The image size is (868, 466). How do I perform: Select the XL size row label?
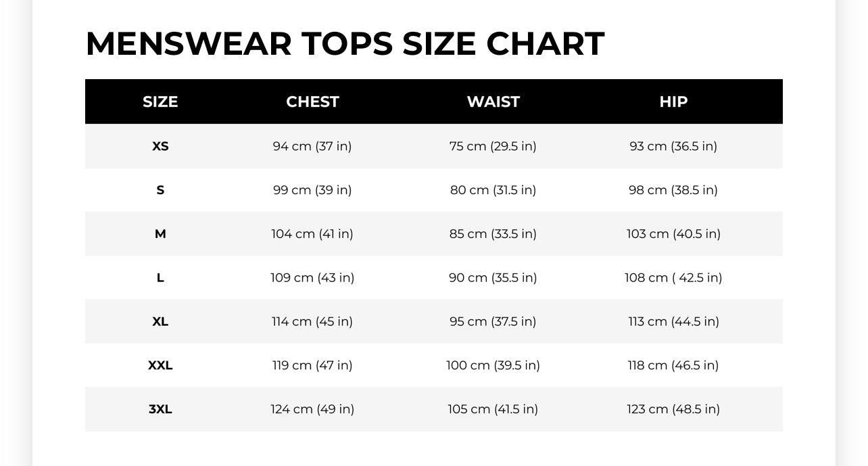(160, 321)
